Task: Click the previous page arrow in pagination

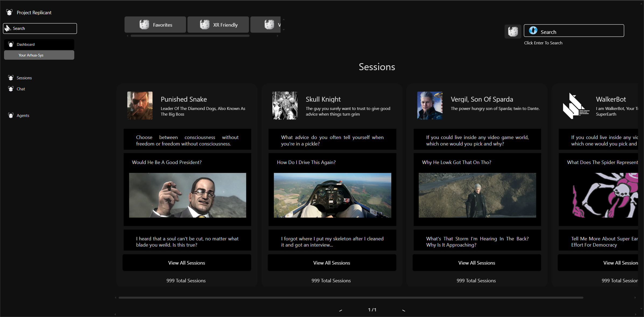Action: (x=341, y=310)
